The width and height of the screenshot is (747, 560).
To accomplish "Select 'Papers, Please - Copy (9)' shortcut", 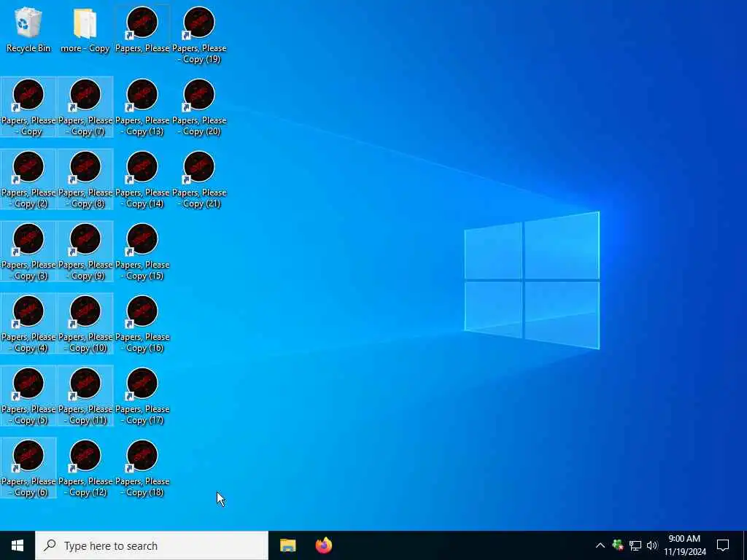I will 85,252.
